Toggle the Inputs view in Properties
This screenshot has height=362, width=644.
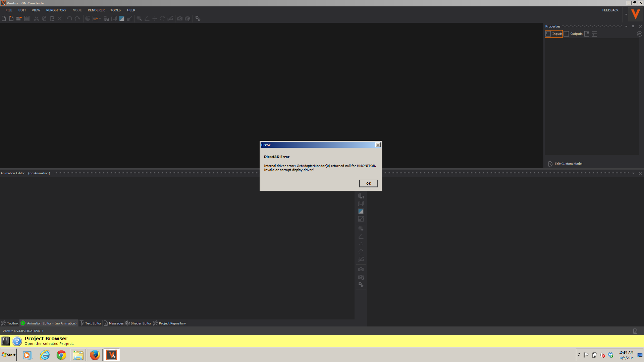click(x=554, y=34)
